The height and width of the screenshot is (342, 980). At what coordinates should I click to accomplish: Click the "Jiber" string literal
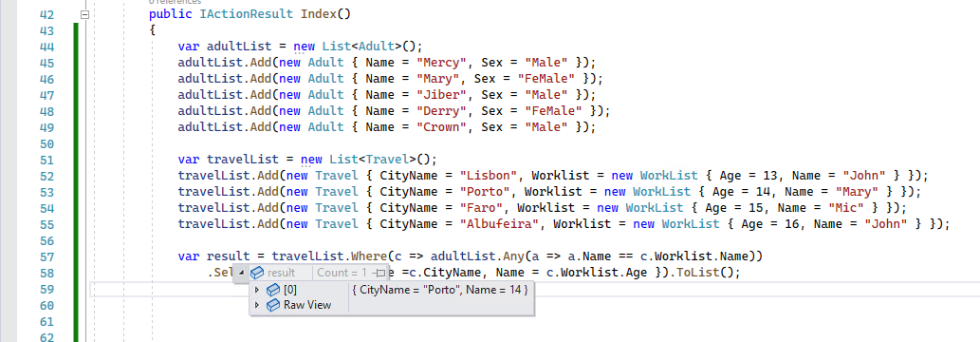441,95
